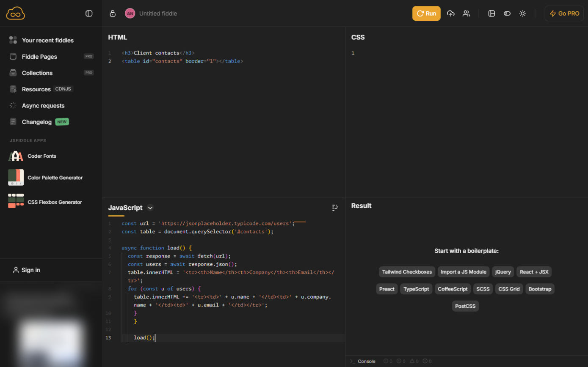Select Preact boilerplate
The height and width of the screenshot is (367, 588).
coord(386,289)
